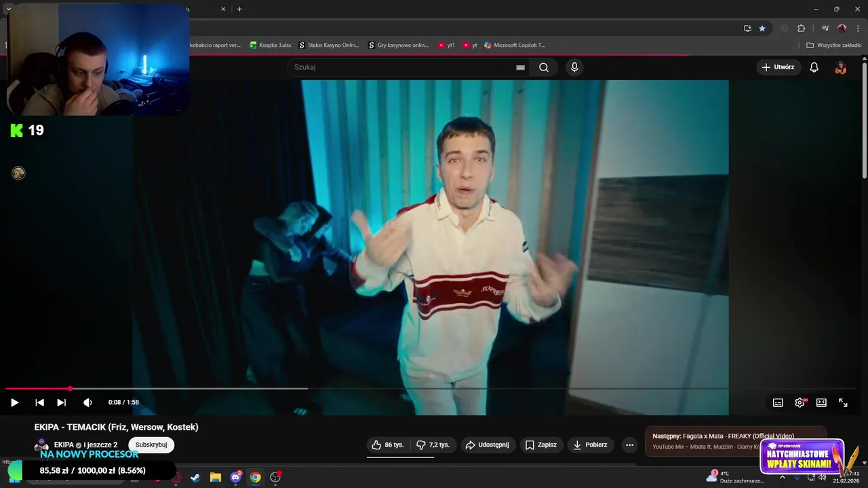Open Stake: Kasyno Online bookmark
This screenshot has height=488, width=868.
329,45
